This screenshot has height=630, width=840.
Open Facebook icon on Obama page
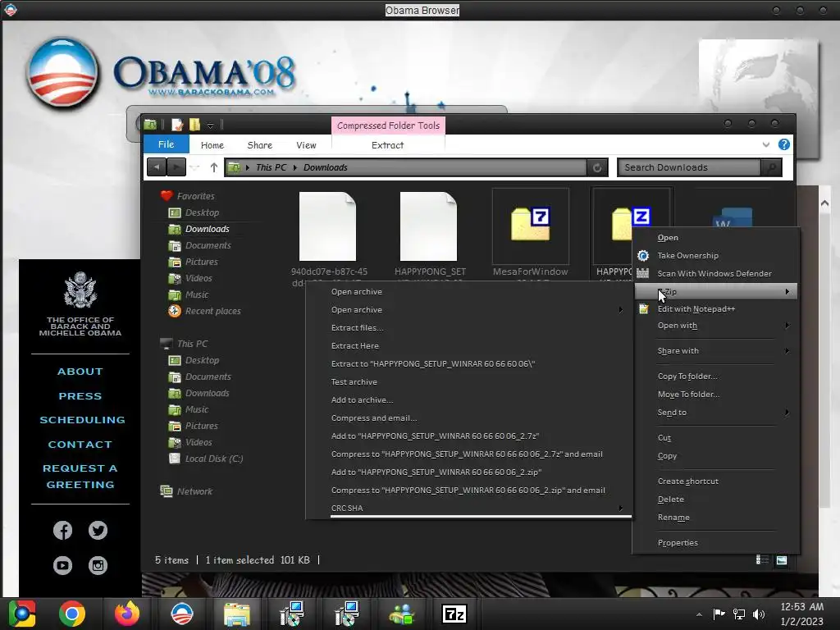point(62,531)
